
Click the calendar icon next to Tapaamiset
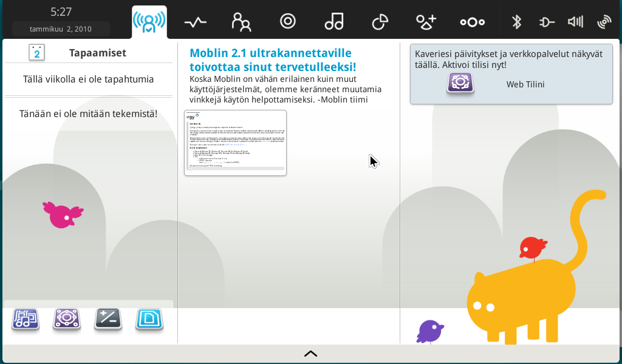(x=37, y=53)
